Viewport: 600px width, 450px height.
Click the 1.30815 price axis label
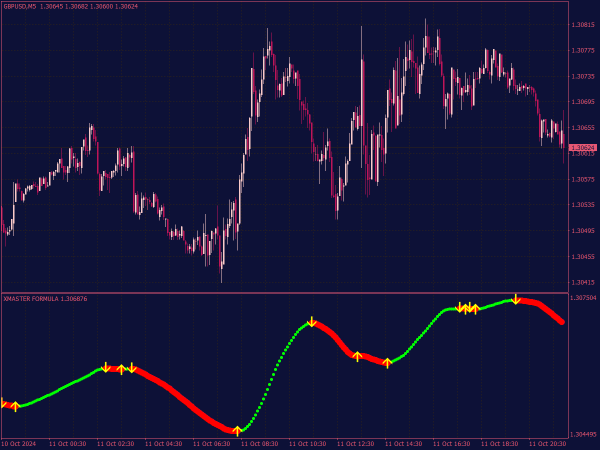(583, 25)
